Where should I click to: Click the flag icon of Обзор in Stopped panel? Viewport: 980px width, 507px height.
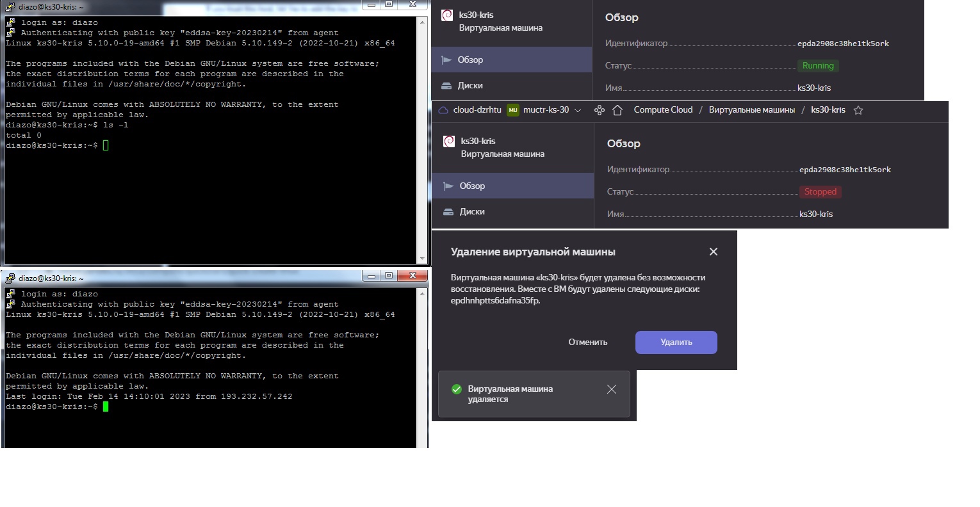449,186
